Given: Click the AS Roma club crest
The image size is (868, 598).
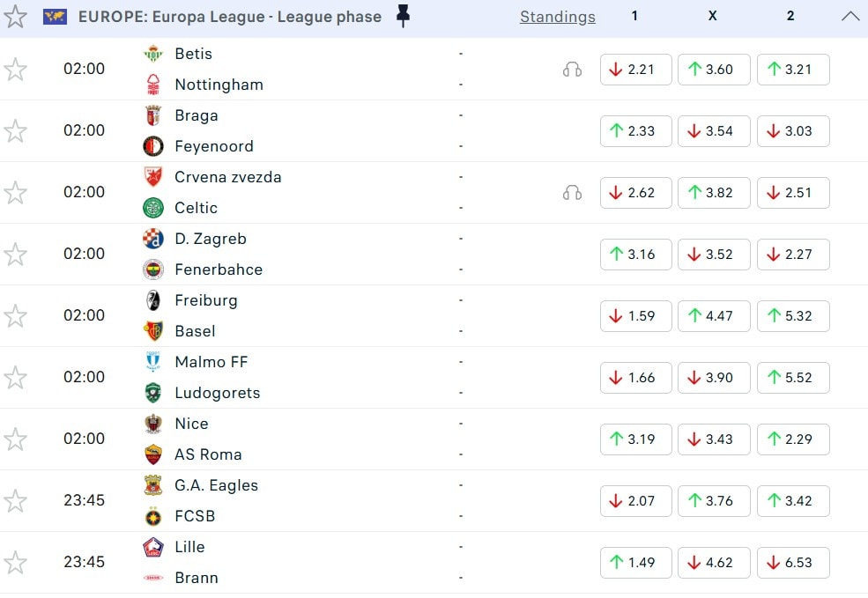Looking at the screenshot, I should tap(153, 454).
